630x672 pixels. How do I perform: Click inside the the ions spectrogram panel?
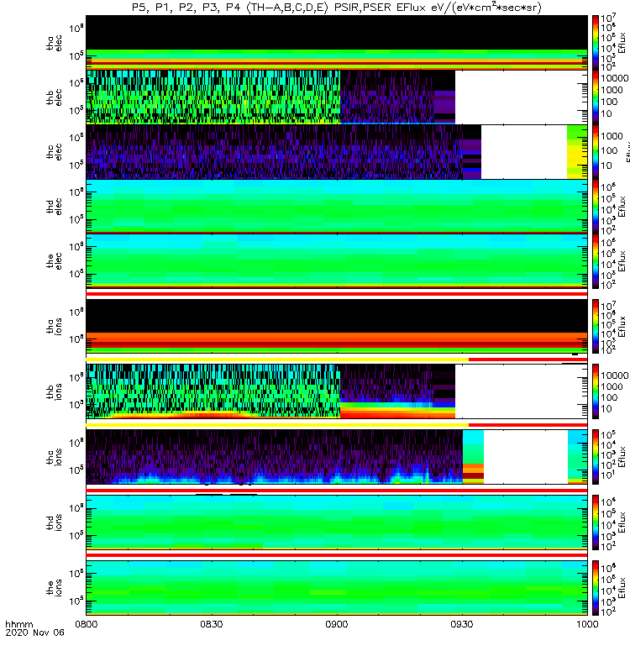337,588
